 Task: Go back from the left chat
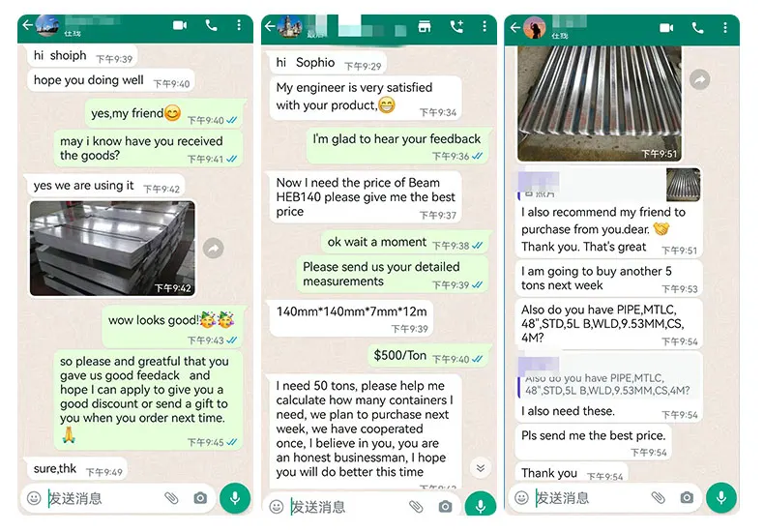(x=28, y=25)
